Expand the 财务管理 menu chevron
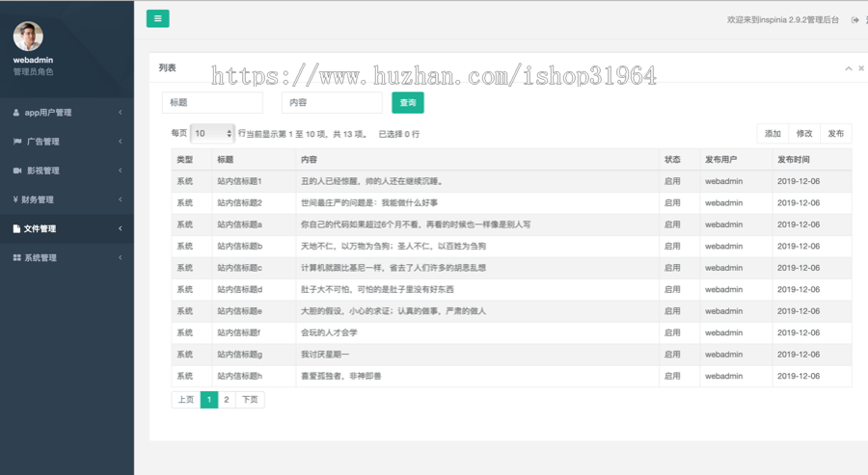The width and height of the screenshot is (868, 475). (x=121, y=199)
